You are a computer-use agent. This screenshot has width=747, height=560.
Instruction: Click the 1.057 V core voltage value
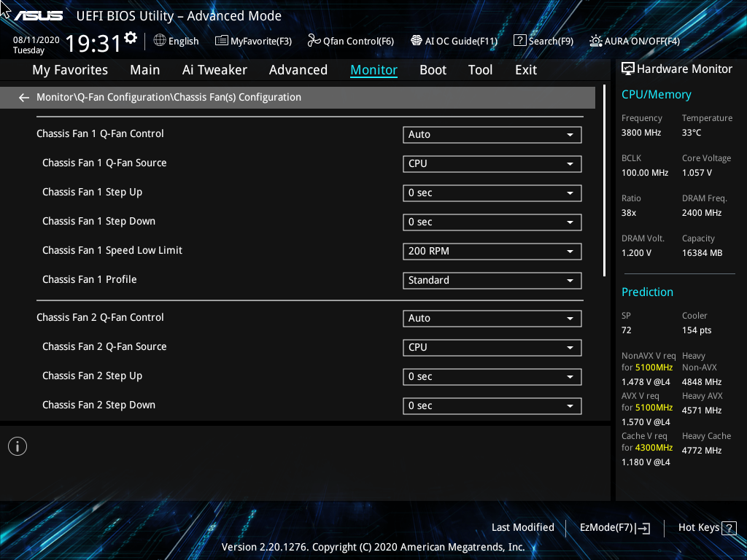coord(697,173)
